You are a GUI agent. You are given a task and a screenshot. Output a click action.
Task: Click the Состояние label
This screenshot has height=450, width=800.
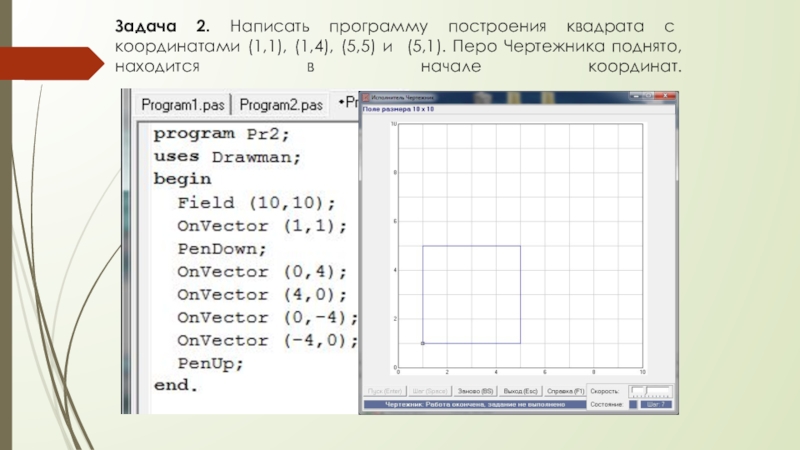[x=607, y=405]
